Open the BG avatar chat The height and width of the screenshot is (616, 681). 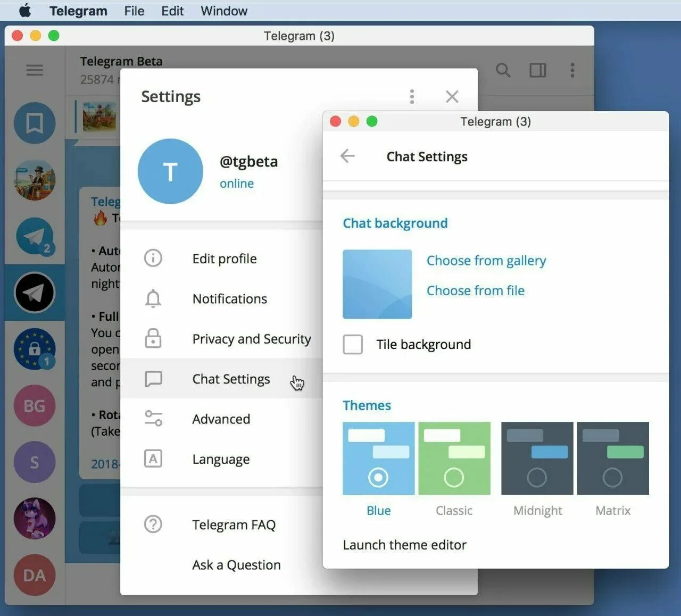pos(35,406)
